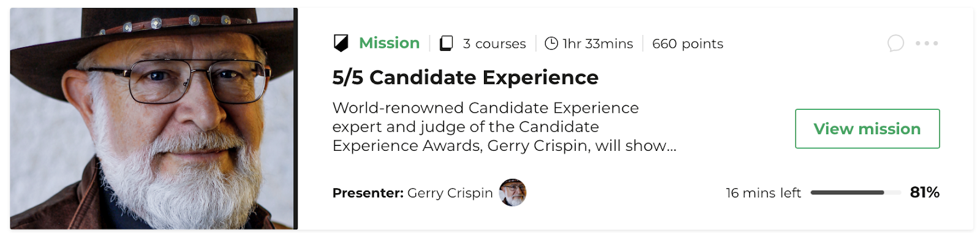Open the three-dot more options menu
Viewport: 980px width, 233px height.
click(927, 43)
